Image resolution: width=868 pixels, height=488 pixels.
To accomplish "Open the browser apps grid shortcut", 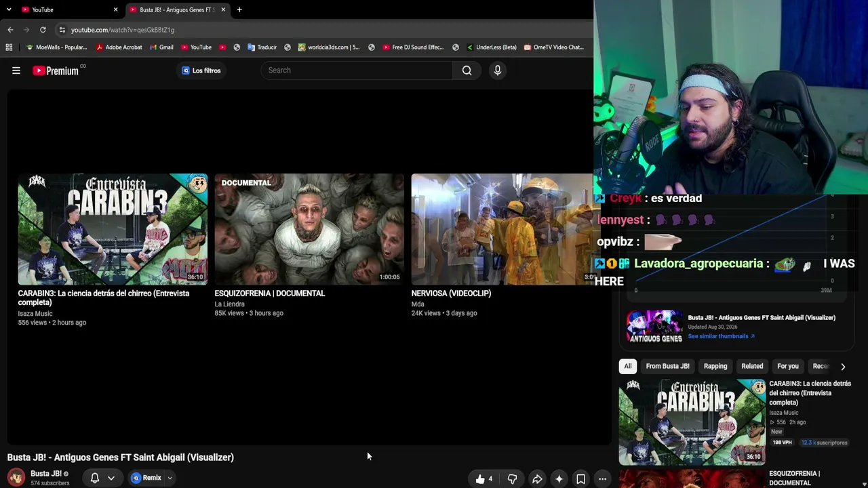I will tap(9, 47).
